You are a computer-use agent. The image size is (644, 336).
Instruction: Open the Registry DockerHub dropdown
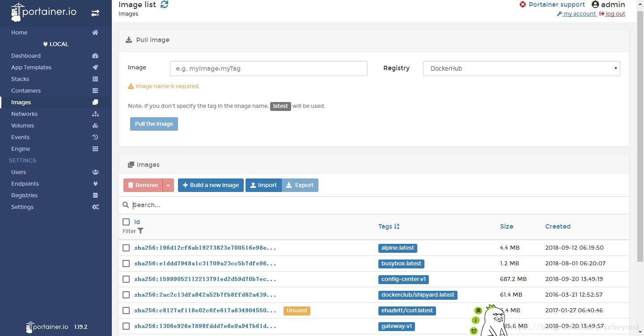point(521,68)
